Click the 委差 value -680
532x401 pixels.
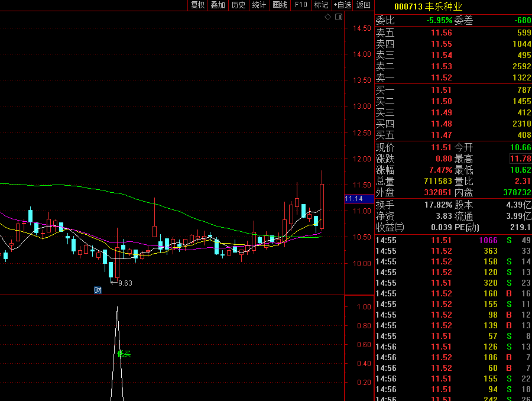coord(523,20)
